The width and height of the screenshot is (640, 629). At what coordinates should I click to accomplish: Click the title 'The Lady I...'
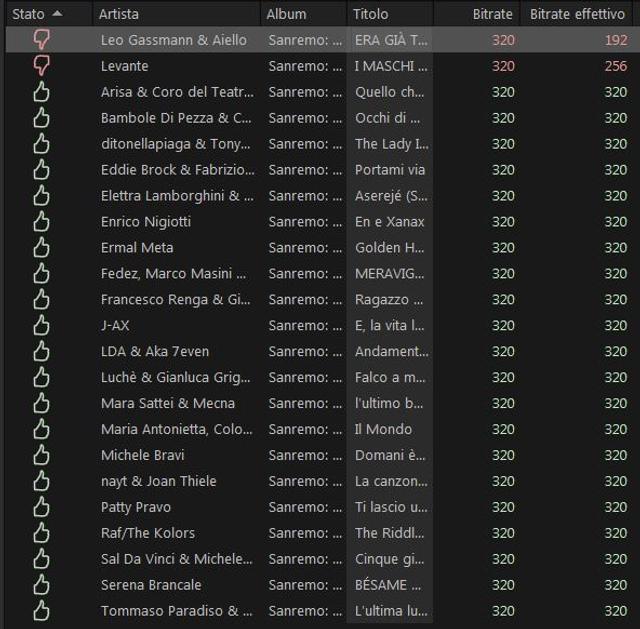pos(392,144)
